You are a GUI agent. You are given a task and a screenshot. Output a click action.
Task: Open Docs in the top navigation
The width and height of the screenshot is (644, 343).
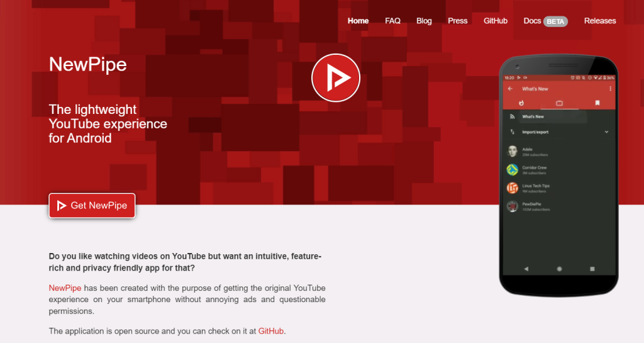point(532,21)
